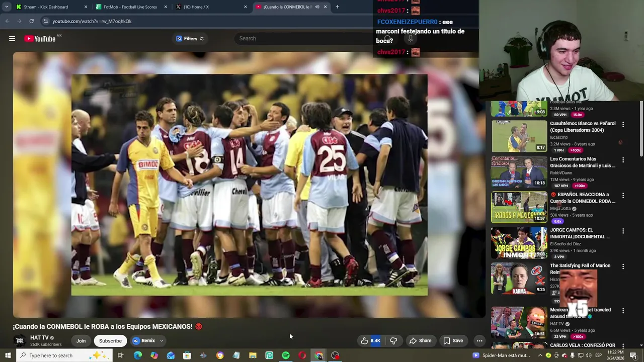Open Spotify from the taskbar
This screenshot has height=362, width=644.
pos(286,355)
